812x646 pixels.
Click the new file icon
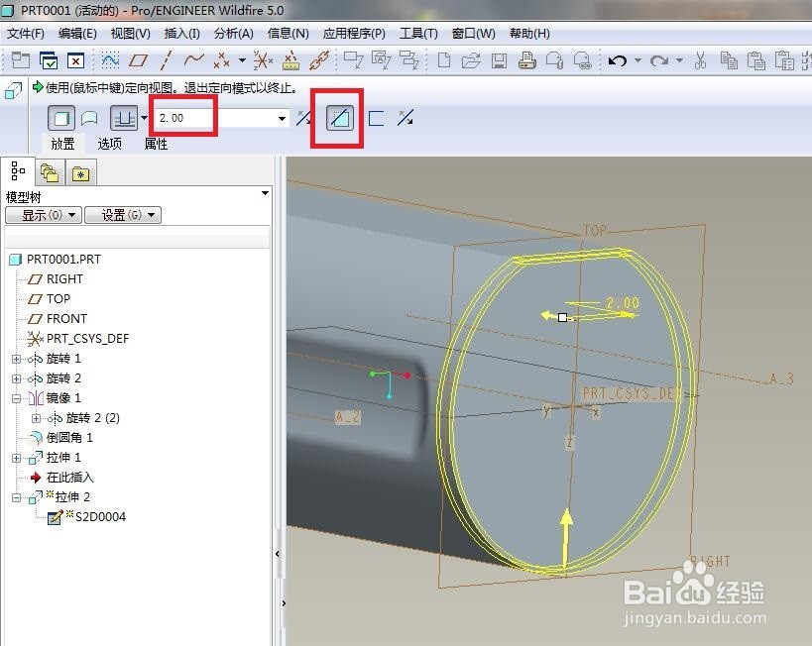[x=444, y=61]
